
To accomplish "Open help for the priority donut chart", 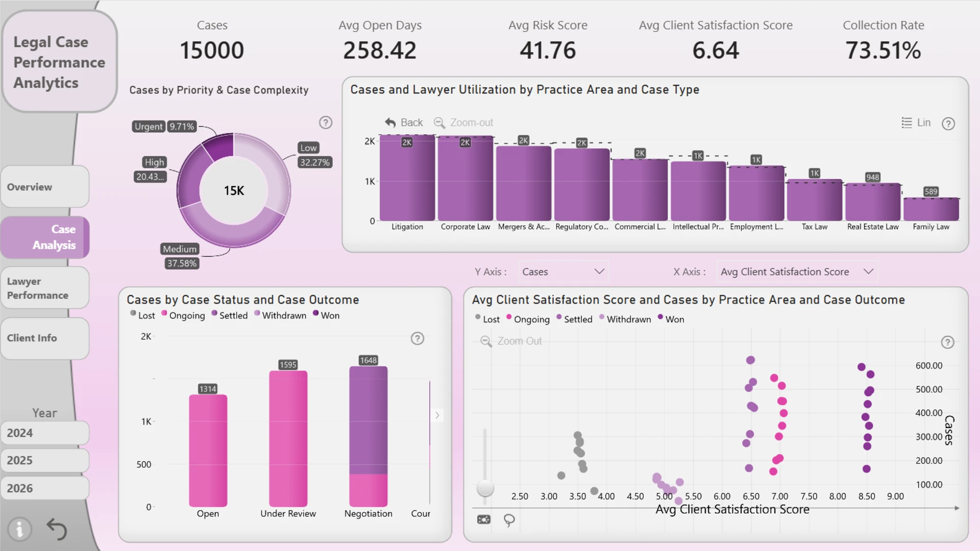I will point(326,122).
